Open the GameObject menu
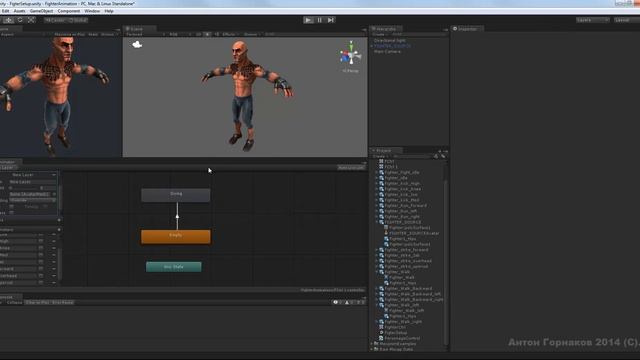This screenshot has height=360, width=640. [41, 11]
